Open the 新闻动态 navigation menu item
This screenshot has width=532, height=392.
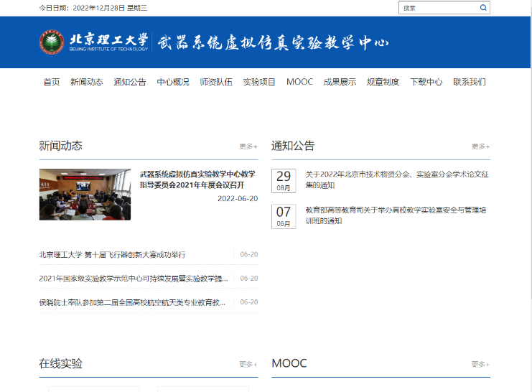86,82
